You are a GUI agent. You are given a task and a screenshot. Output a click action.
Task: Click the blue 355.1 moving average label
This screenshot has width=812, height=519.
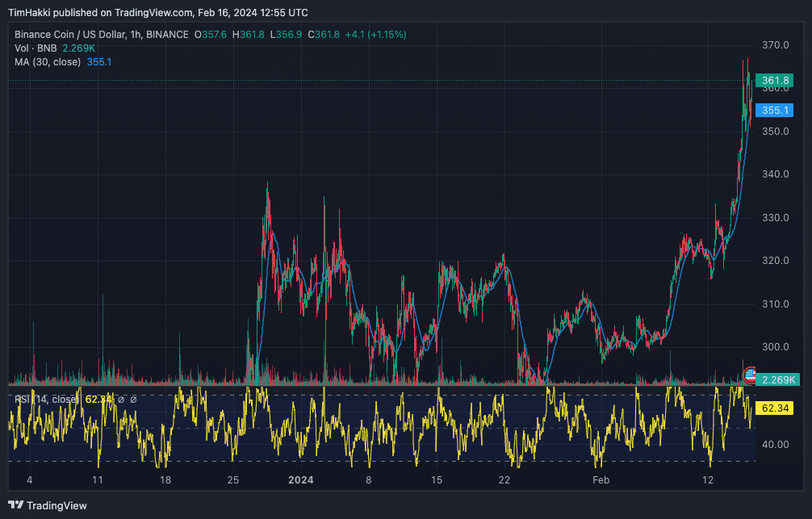pos(775,111)
